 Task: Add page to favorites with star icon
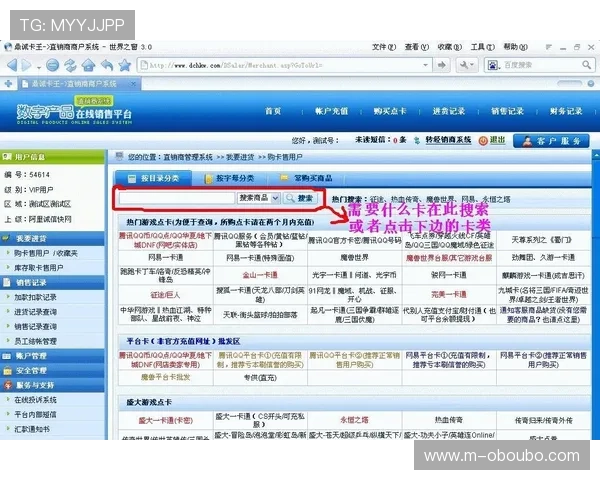pos(125,65)
